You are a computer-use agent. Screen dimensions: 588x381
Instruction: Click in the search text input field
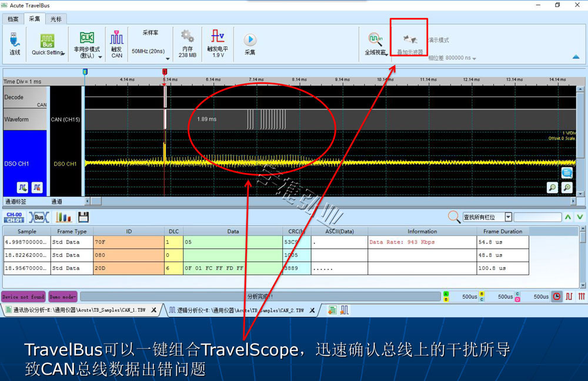click(537, 217)
